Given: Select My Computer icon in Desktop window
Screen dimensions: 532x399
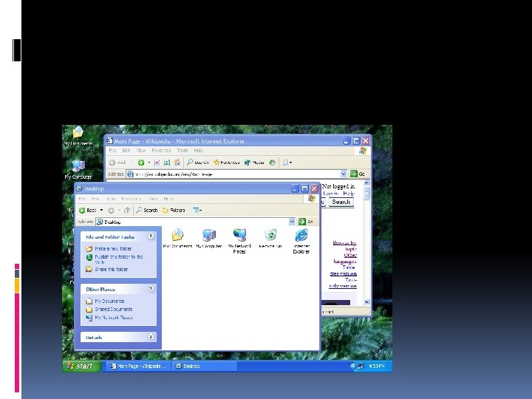Looking at the screenshot, I should tap(208, 239).
